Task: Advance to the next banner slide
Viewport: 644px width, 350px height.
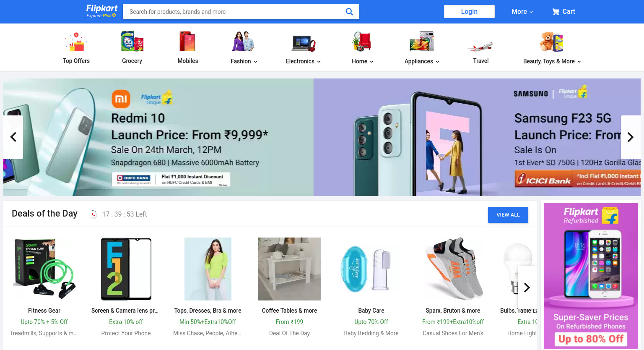Action: (x=631, y=137)
